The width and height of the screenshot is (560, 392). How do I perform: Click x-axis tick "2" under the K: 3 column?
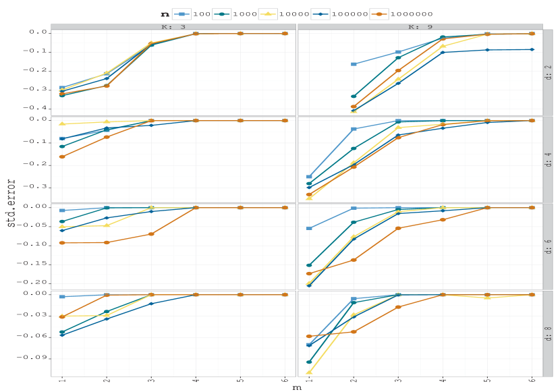coord(107,381)
